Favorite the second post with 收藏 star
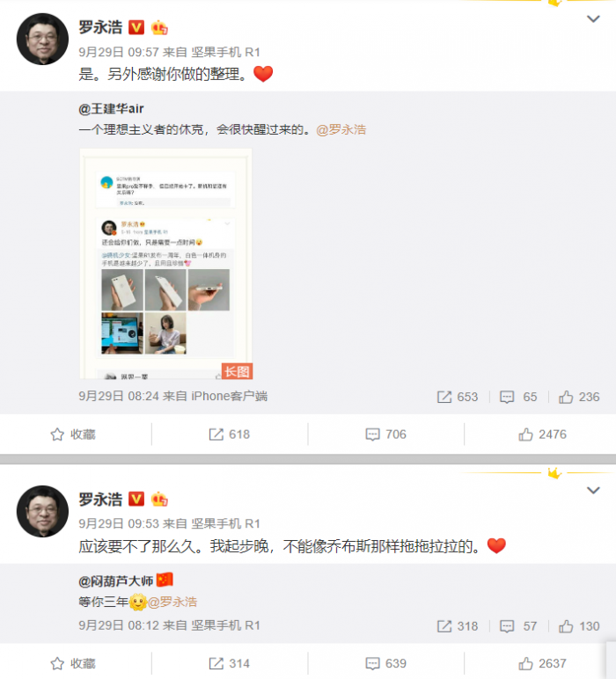This screenshot has height=679, width=616. [73, 663]
